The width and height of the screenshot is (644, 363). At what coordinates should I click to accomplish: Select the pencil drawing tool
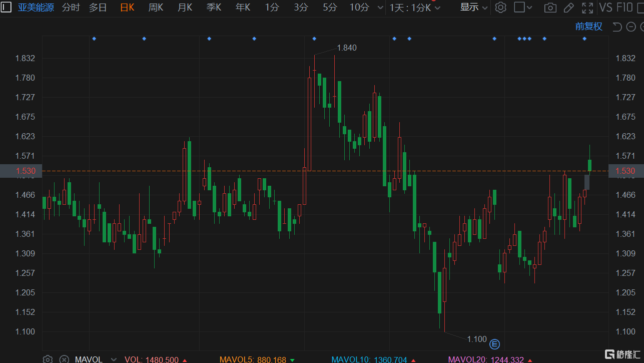tap(568, 8)
